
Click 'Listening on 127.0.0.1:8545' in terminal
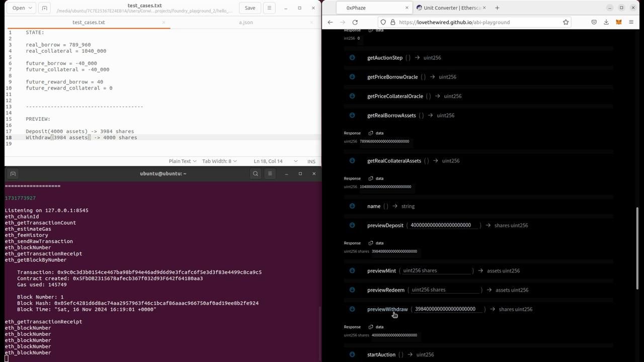47,210
